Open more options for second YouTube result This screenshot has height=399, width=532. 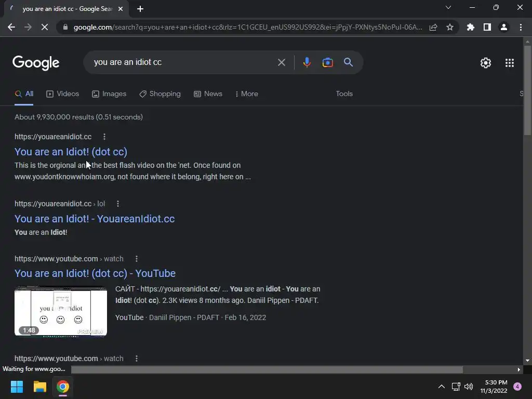coord(137,358)
